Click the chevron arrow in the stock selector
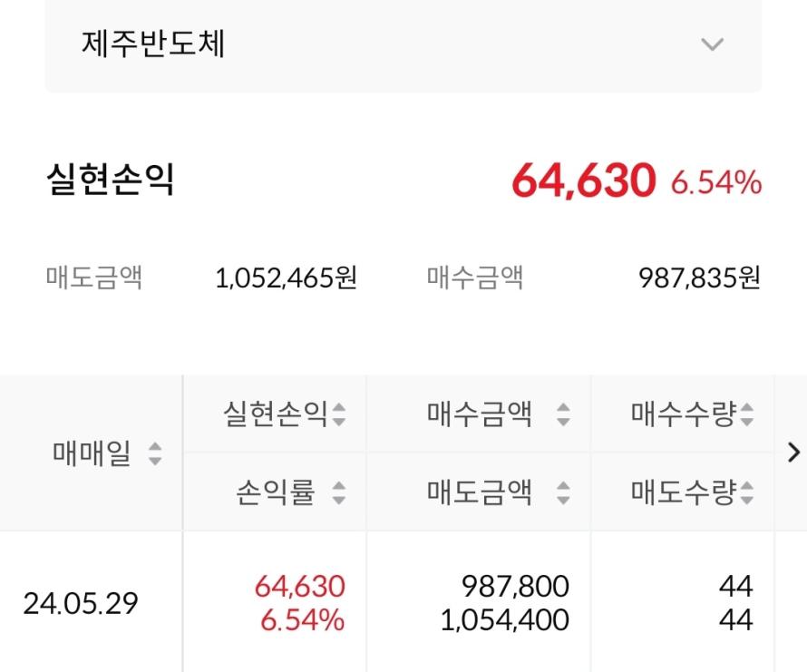This screenshot has width=807, height=672. [713, 44]
